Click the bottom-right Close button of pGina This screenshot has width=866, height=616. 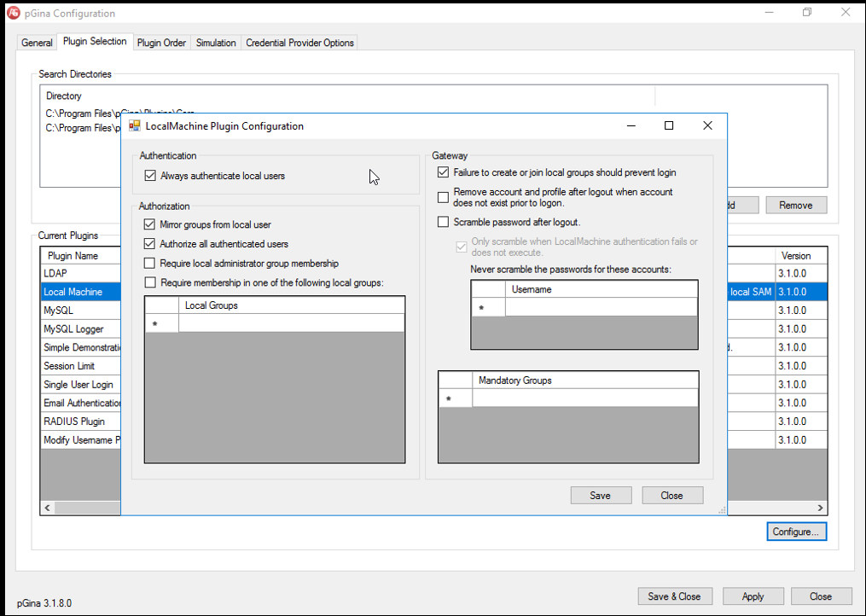(x=821, y=596)
